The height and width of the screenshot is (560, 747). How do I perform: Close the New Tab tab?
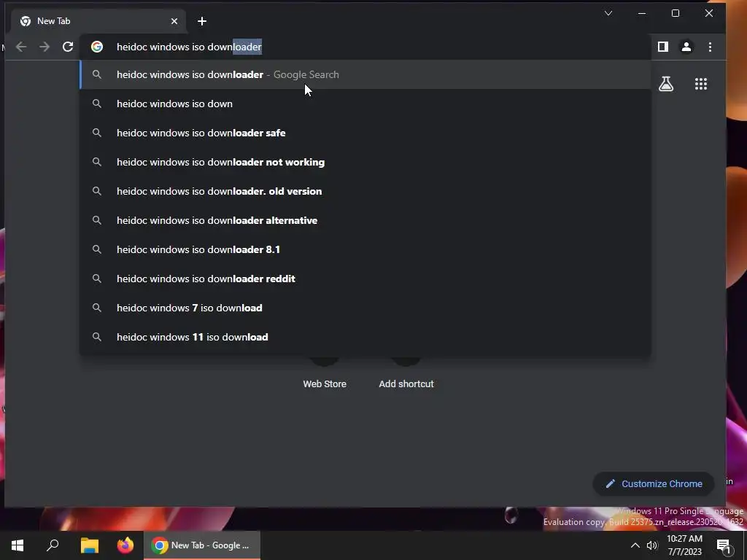pos(174,21)
